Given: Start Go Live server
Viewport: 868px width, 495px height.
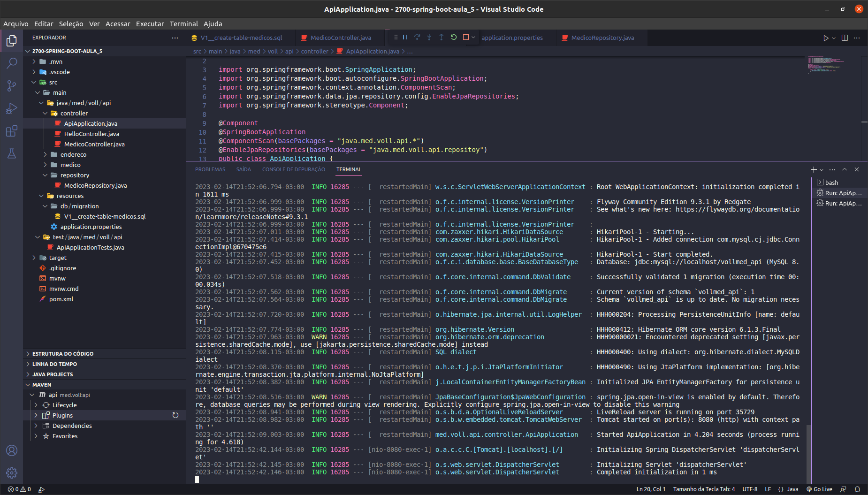Looking at the screenshot, I should (x=819, y=489).
